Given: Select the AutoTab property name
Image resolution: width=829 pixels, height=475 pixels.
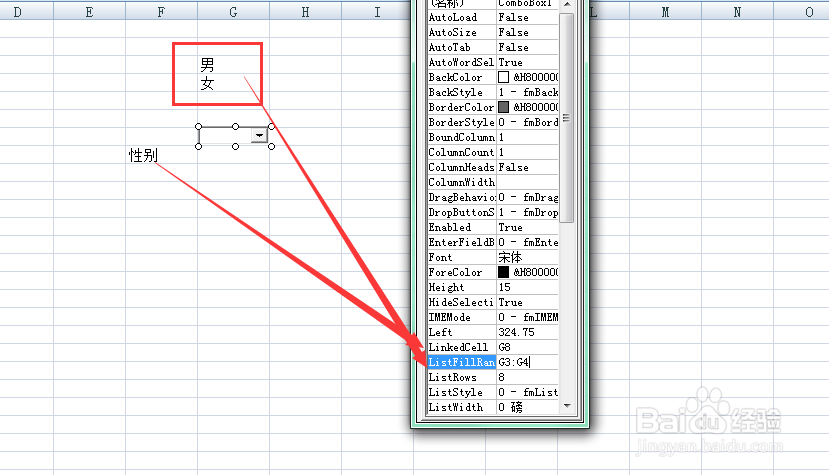Looking at the screenshot, I should coord(462,48).
